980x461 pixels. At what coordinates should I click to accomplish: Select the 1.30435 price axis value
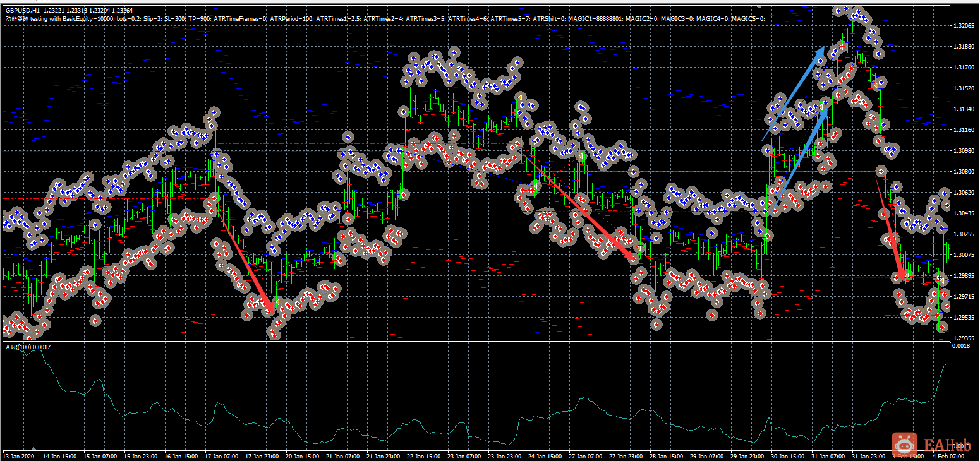[x=964, y=213]
